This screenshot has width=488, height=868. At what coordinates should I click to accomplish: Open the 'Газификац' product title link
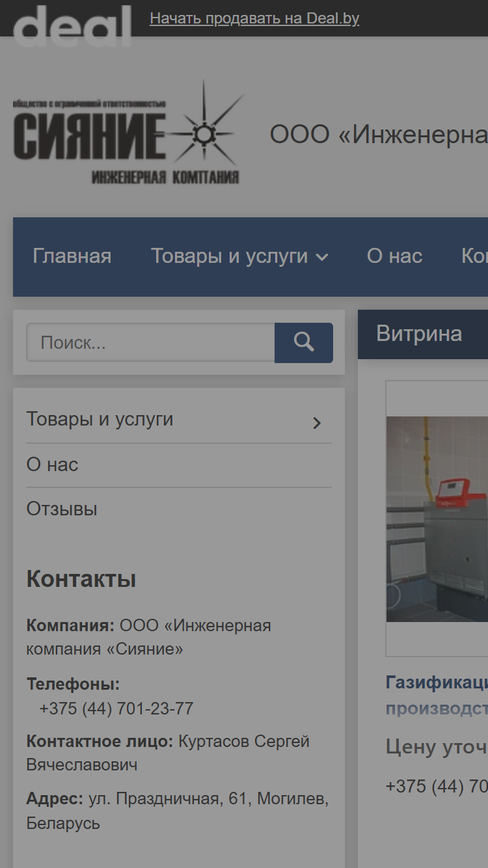click(x=437, y=695)
